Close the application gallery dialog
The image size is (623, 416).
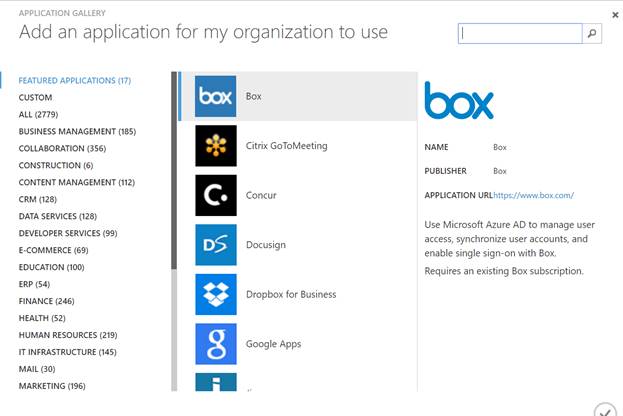(x=614, y=16)
